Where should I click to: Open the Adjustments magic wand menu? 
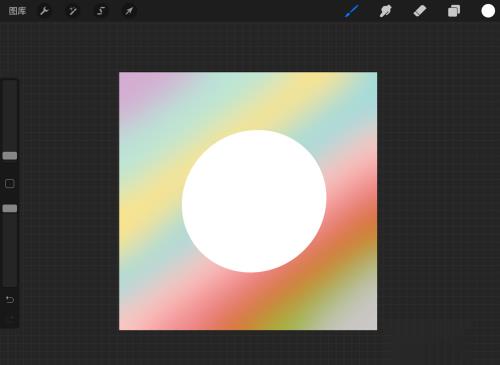(72, 11)
